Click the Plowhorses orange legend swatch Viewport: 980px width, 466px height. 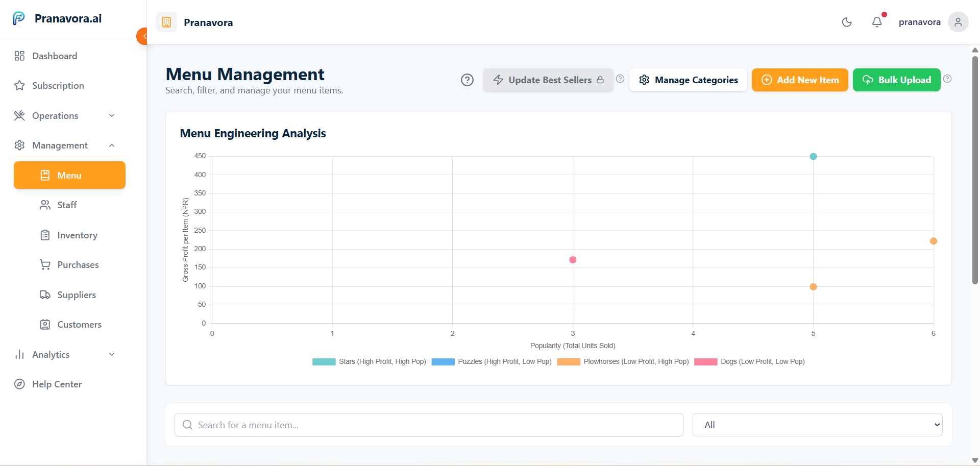(569, 361)
